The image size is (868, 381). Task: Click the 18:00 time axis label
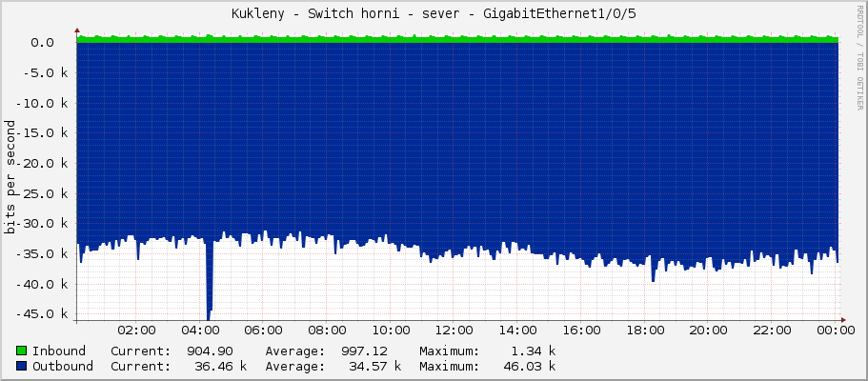(x=645, y=331)
